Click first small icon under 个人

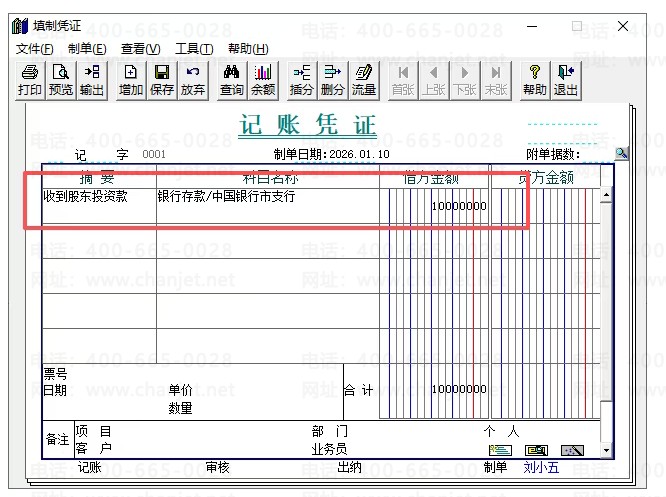tap(500, 450)
